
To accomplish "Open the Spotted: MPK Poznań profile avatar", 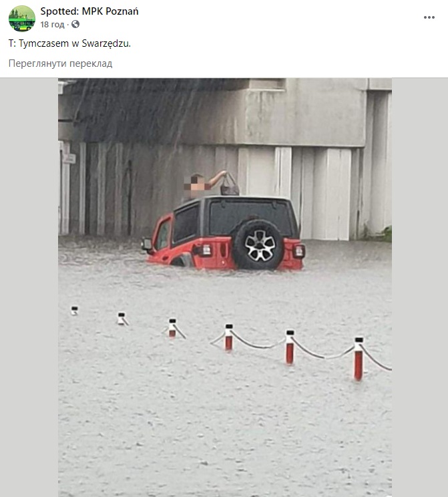I will click(x=22, y=19).
